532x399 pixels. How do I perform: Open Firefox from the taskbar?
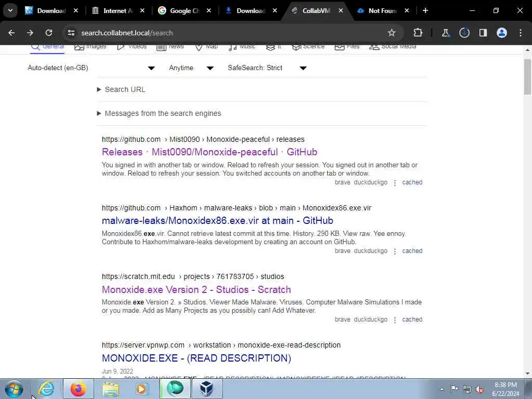click(x=78, y=389)
